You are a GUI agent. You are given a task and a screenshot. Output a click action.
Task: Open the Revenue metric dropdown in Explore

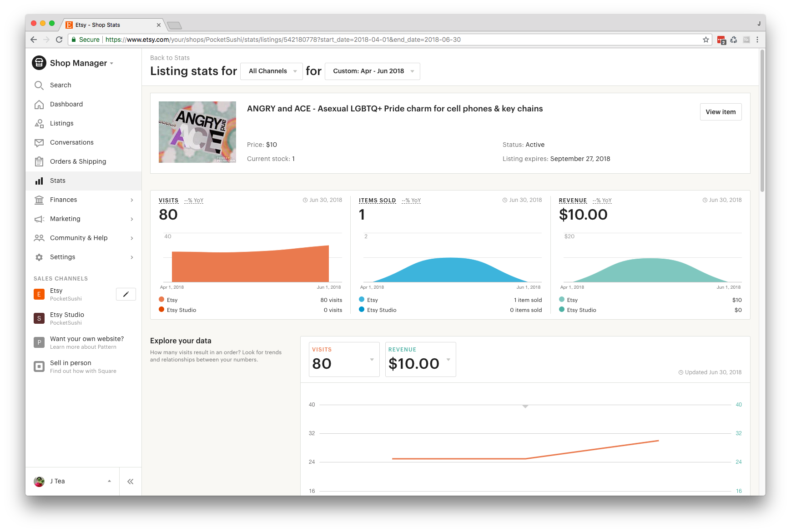tap(421, 359)
